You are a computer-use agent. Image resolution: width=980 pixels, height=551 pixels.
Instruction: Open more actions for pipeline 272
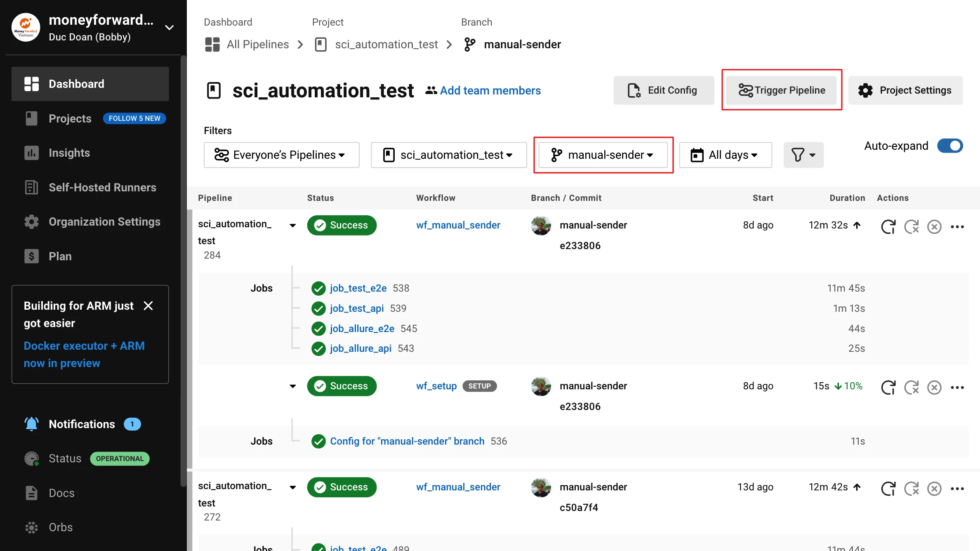click(957, 488)
